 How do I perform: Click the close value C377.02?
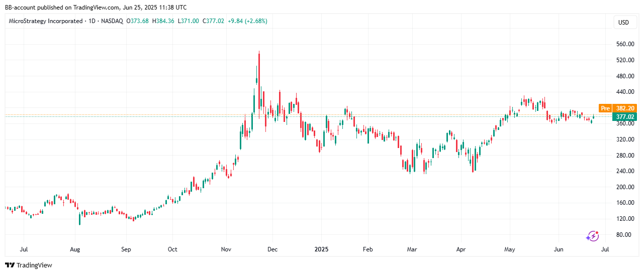[x=213, y=21]
